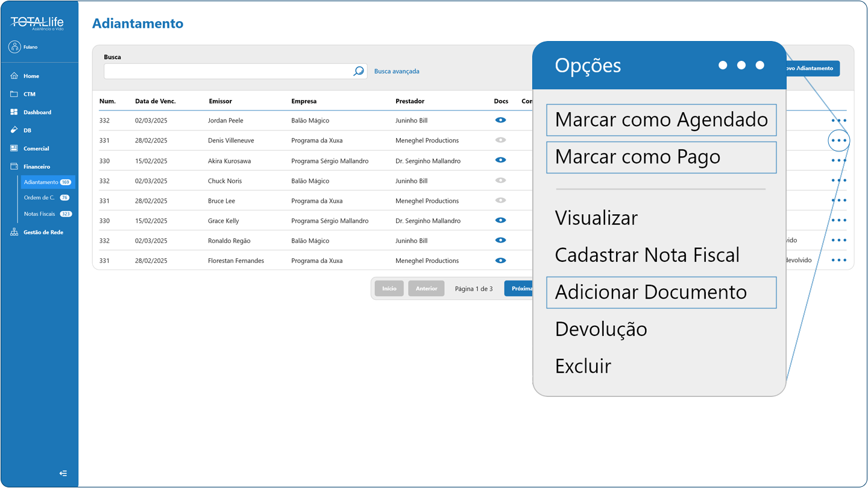The height and width of the screenshot is (488, 868).
Task: Open Comercial section in sidebar
Action: point(36,148)
